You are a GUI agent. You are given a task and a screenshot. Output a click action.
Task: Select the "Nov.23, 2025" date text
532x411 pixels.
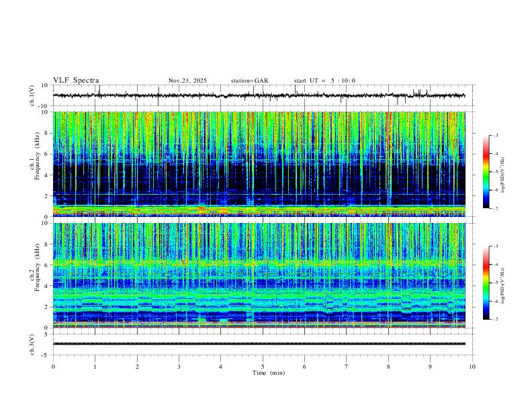click(x=187, y=81)
